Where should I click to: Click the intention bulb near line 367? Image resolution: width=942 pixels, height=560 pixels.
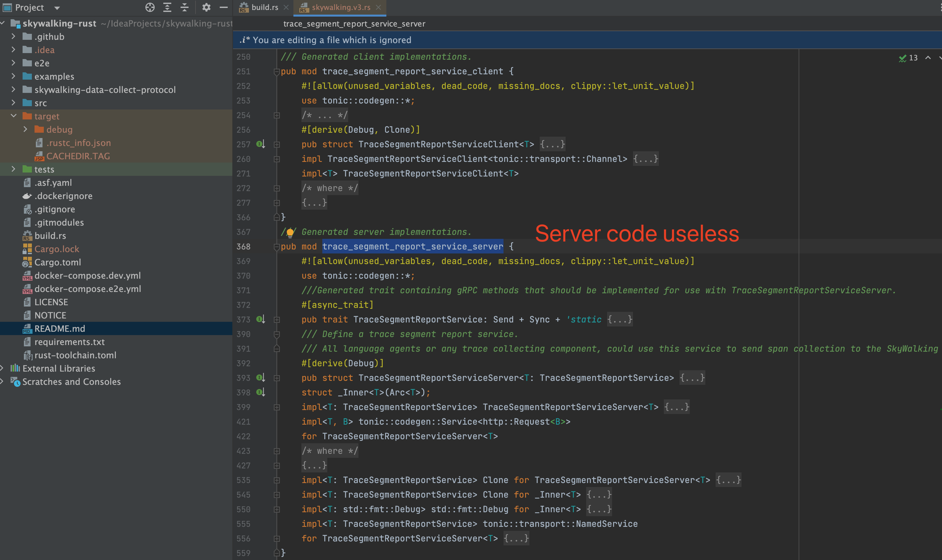[289, 232]
